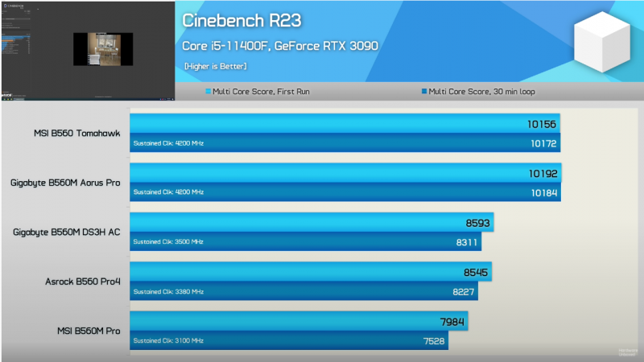Click the light blue First Run legend swatch
The height and width of the screenshot is (362, 644).
pos(208,92)
